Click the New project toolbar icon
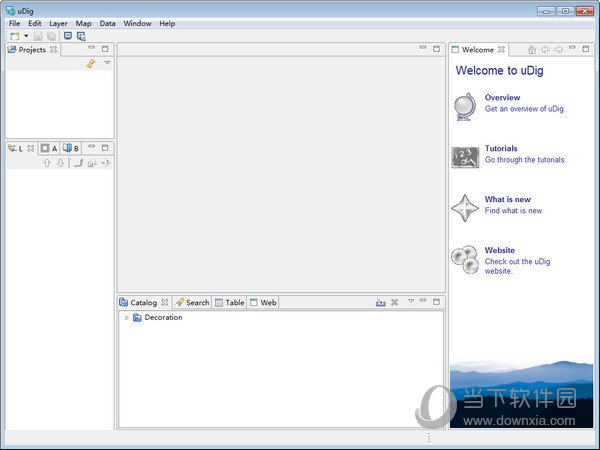Screen dimensions: 600x450 (15, 36)
